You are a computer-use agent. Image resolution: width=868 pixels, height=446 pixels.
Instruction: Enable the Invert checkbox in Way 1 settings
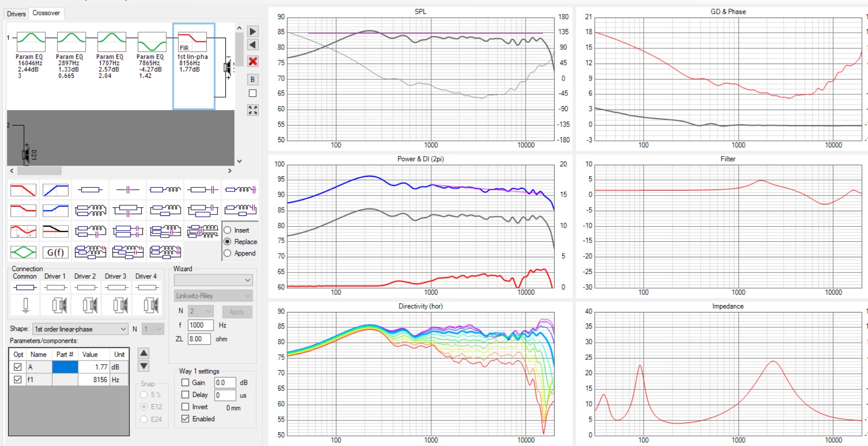(x=185, y=407)
